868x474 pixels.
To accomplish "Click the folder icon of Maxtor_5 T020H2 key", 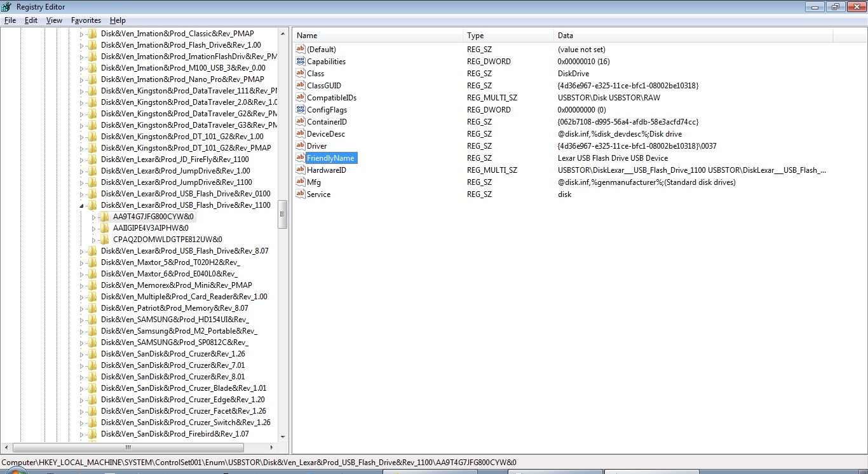I will click(x=93, y=262).
